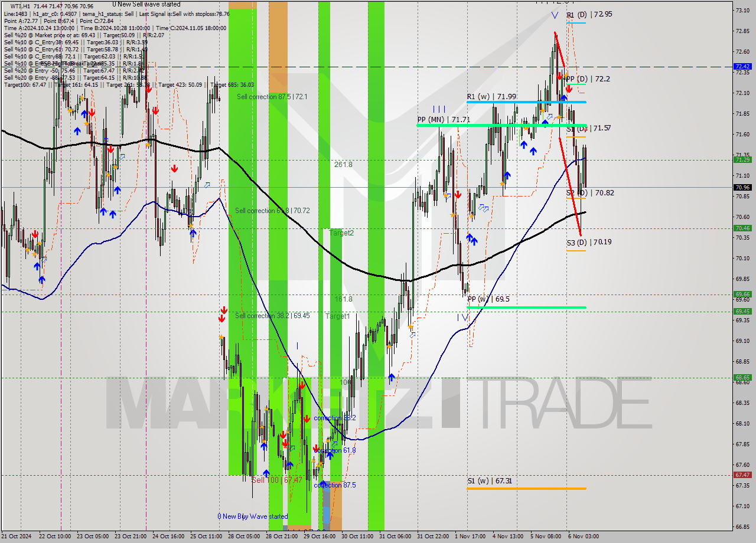The image size is (756, 543).
Task: Click 'Sell correction 87.5 | 72.1' text
Action: (272, 96)
